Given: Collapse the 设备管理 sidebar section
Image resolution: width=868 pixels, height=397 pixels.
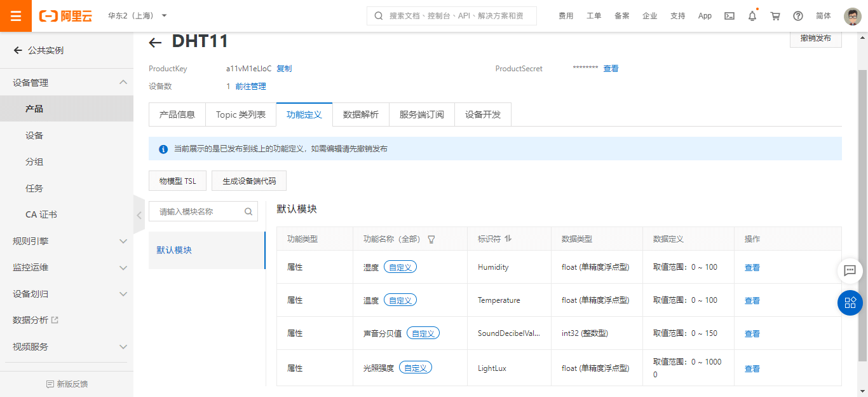Looking at the screenshot, I should point(123,83).
